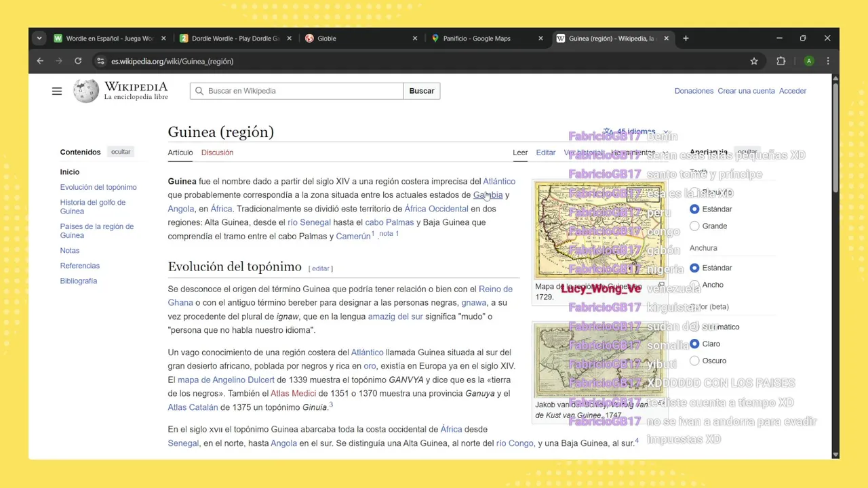Select the Artículo tab
The image size is (868, 488).
click(x=180, y=152)
